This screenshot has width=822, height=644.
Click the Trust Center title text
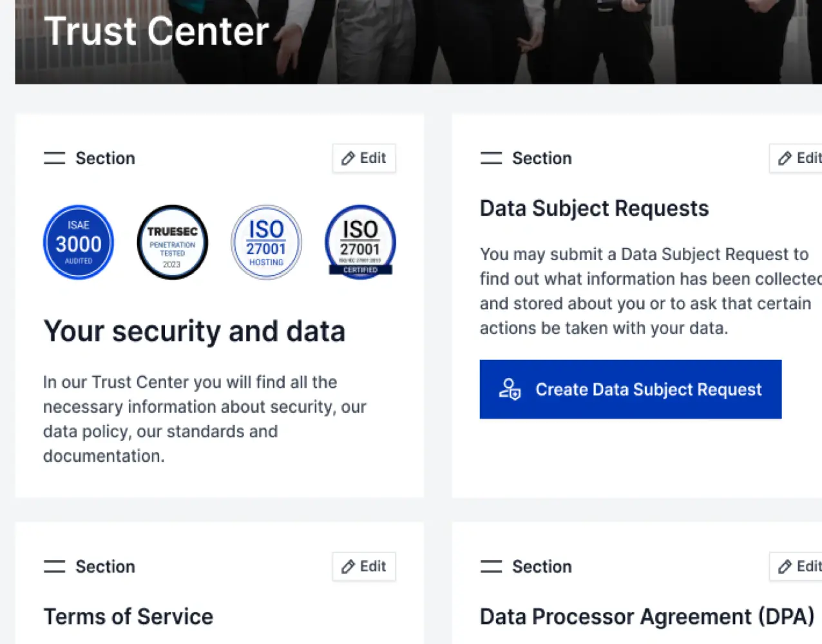[157, 31]
